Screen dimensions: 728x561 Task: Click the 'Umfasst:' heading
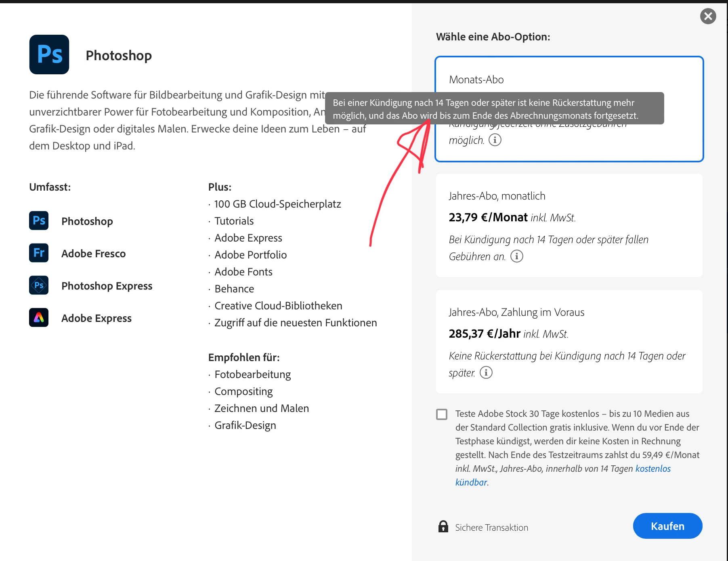50,187
